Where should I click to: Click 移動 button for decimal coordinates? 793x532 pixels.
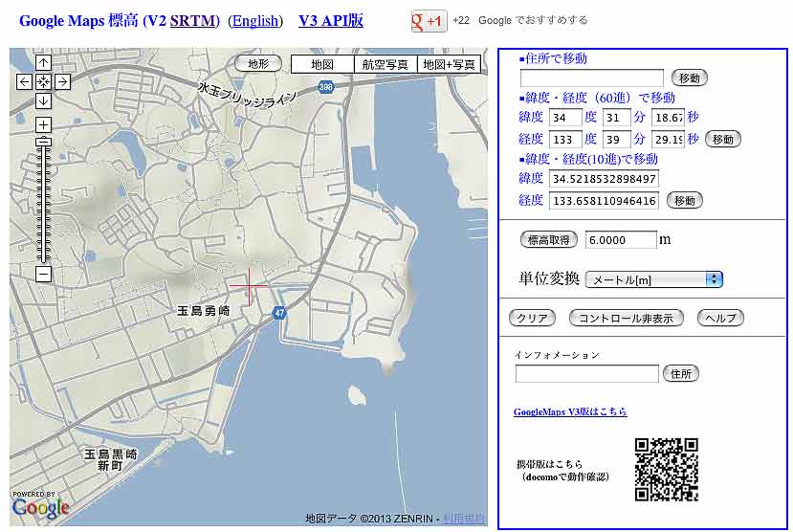[x=685, y=200]
